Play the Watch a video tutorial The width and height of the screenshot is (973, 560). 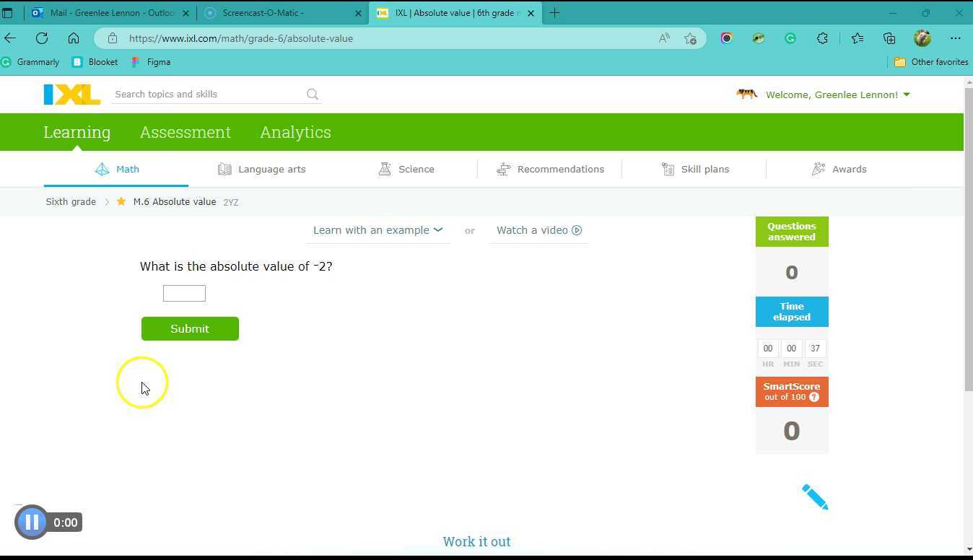538,229
